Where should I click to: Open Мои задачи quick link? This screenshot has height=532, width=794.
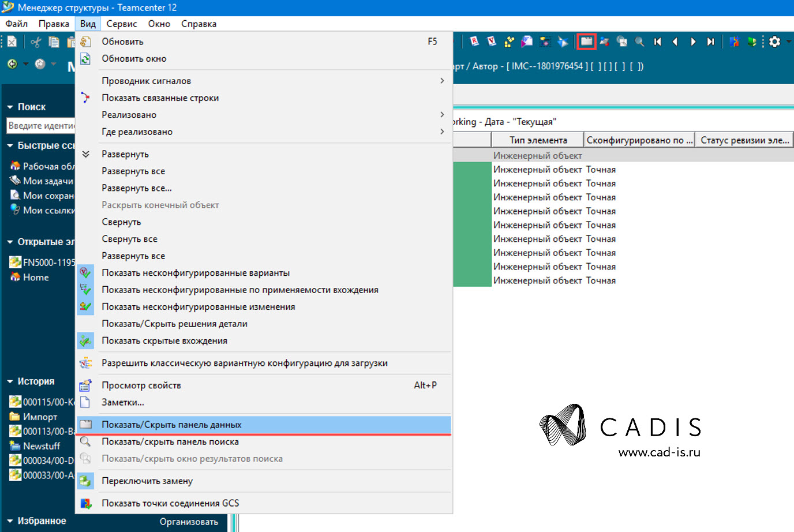click(42, 181)
